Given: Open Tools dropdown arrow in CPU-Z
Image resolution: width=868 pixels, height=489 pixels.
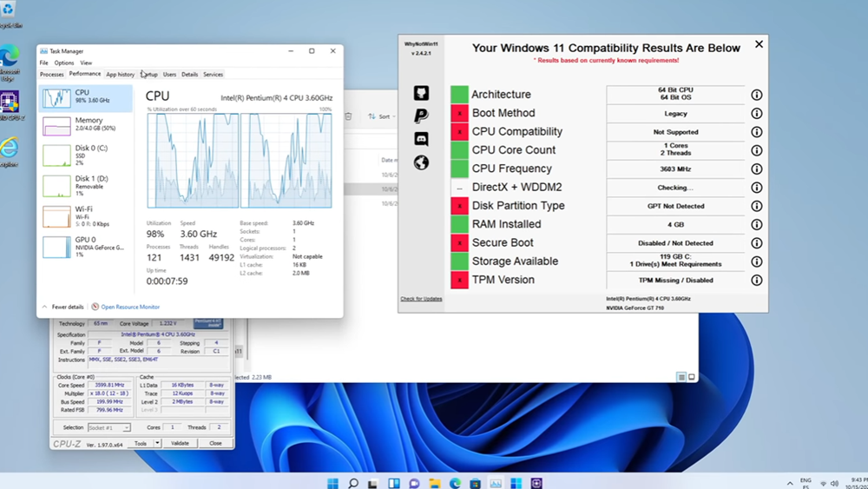Looking at the screenshot, I should click(157, 443).
